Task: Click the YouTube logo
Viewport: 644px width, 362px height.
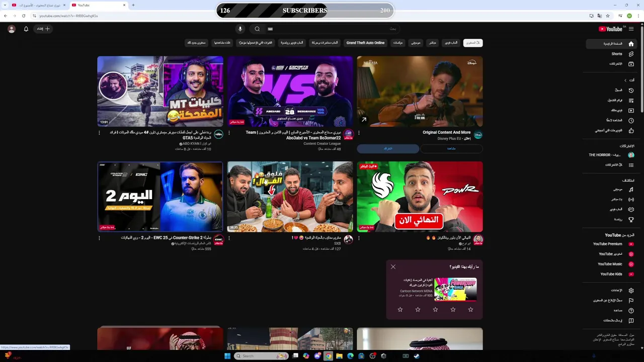Action: pos(610,29)
